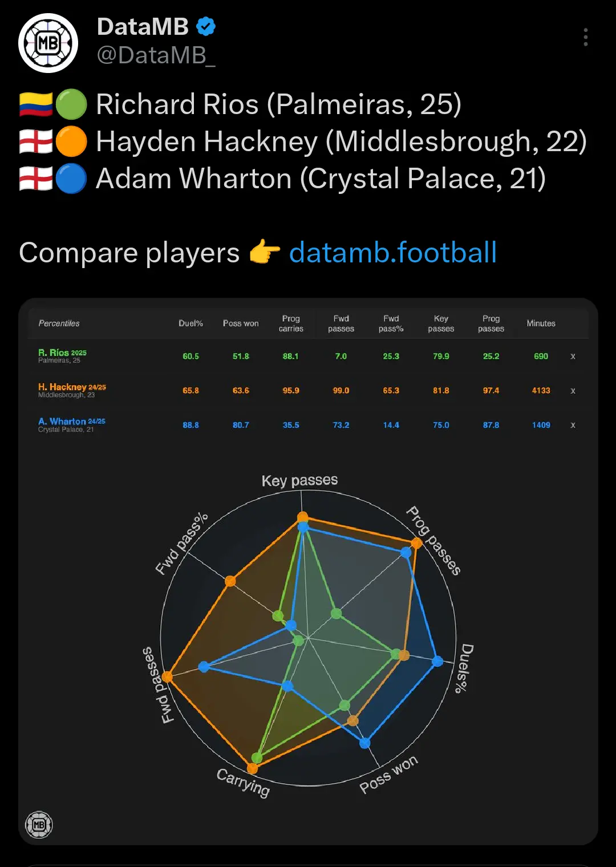Click the DataMB display name
This screenshot has height=867, width=616.
point(143,26)
